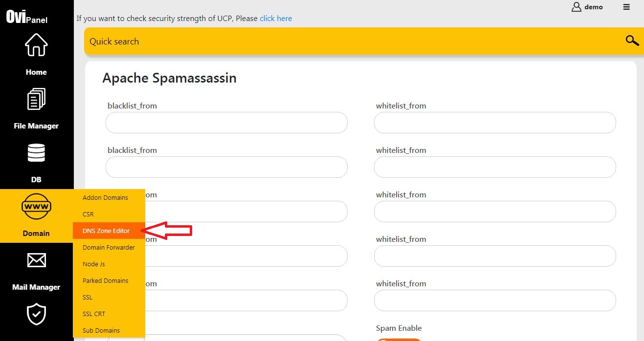Click the search magnifier icon
Viewport: 644px width, 341px height.
632,41
